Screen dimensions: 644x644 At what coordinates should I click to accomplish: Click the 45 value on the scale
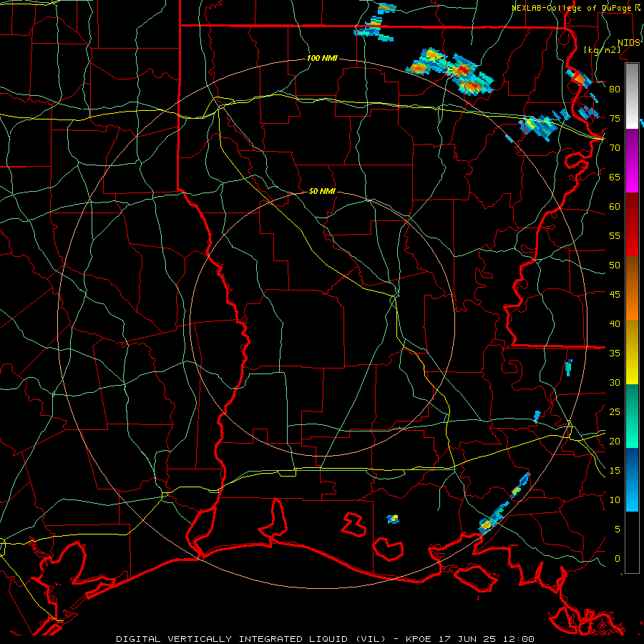615,295
